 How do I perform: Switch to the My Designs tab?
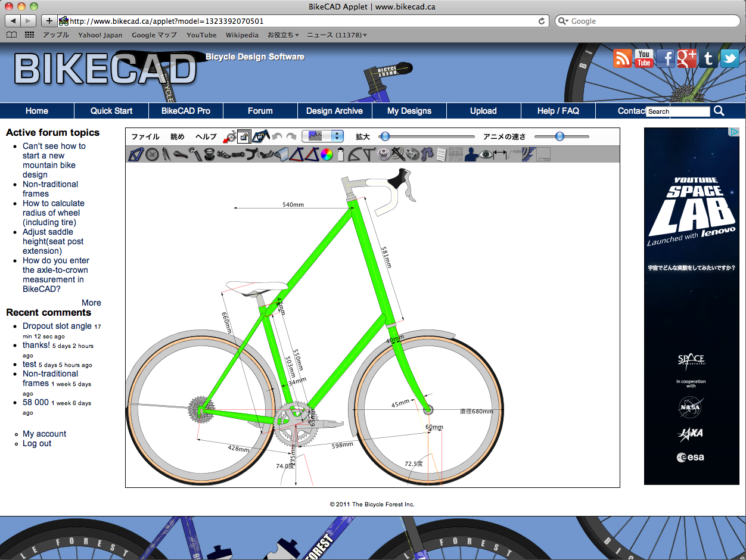409,111
